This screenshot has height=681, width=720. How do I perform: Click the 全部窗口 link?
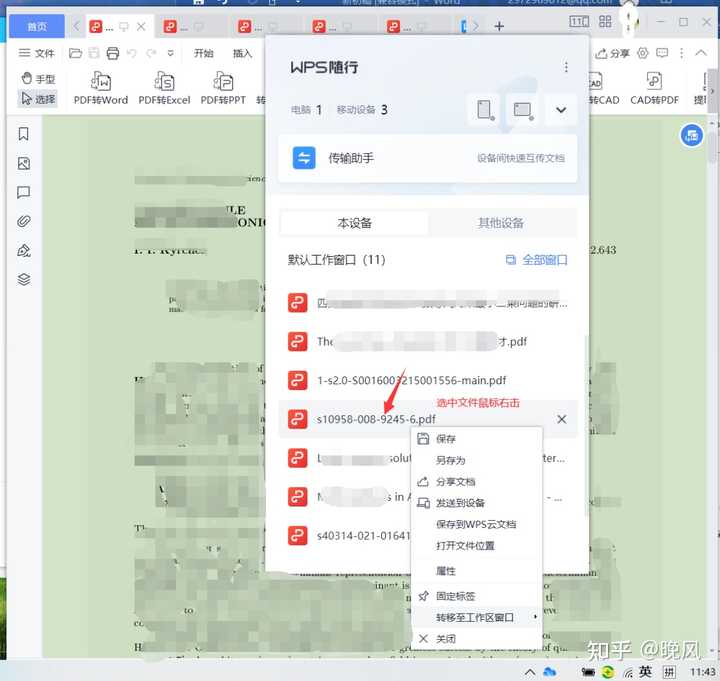pos(537,260)
